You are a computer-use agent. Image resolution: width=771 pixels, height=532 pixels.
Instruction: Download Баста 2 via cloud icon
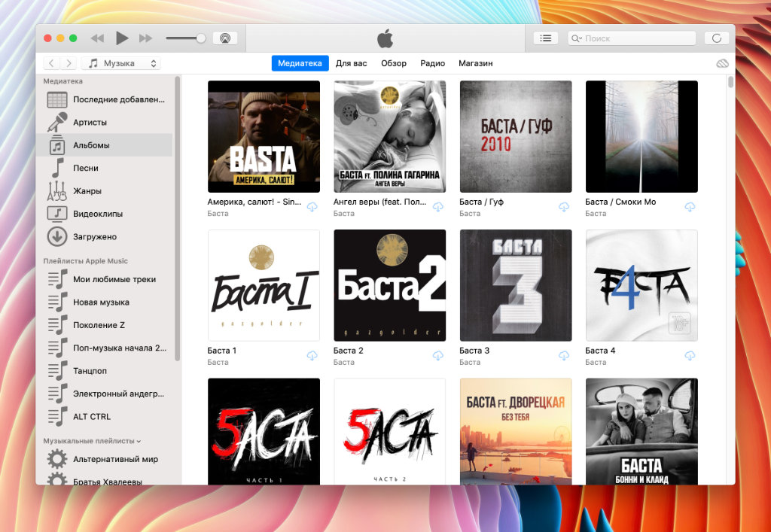pyautogui.click(x=438, y=356)
